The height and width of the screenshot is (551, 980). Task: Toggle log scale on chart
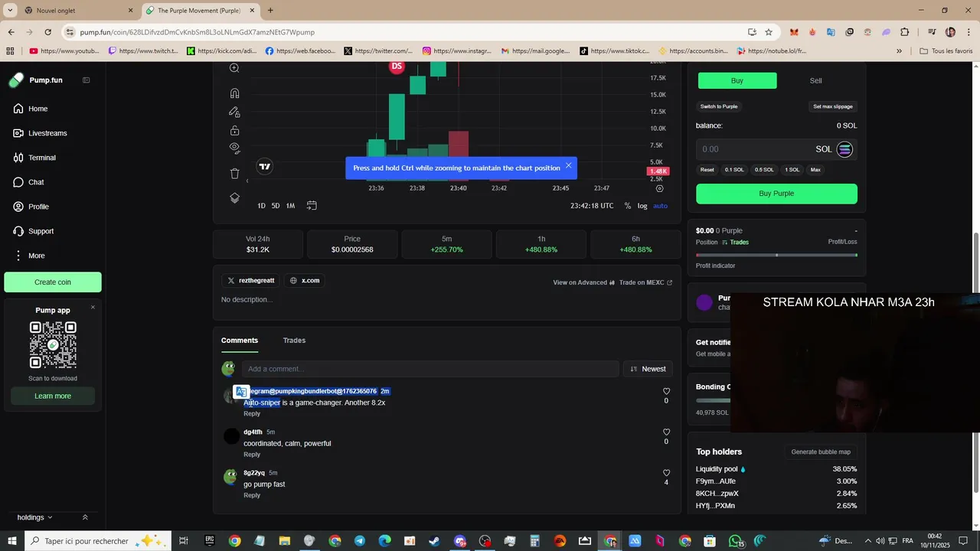coord(642,206)
